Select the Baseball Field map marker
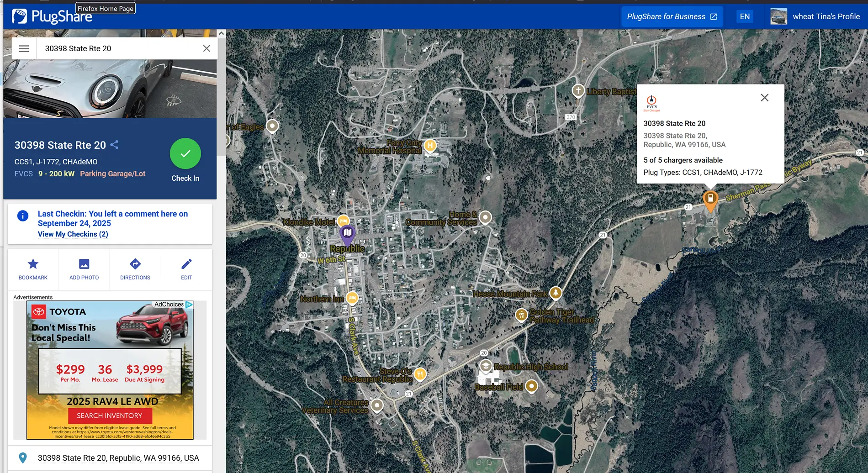Image resolution: width=868 pixels, height=473 pixels. (x=531, y=386)
